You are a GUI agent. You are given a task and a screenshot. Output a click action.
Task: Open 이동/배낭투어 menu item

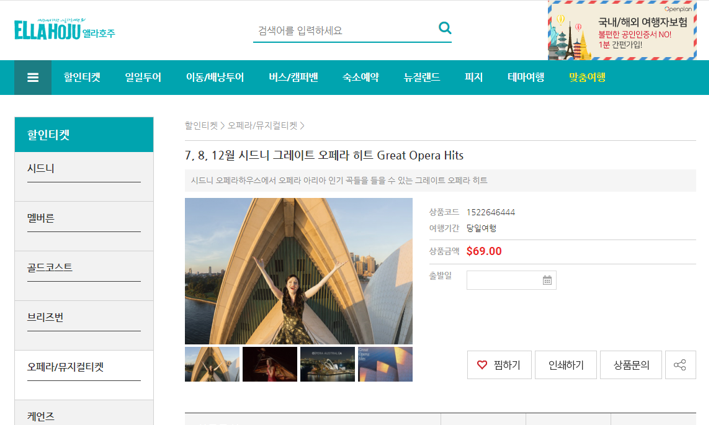(215, 77)
